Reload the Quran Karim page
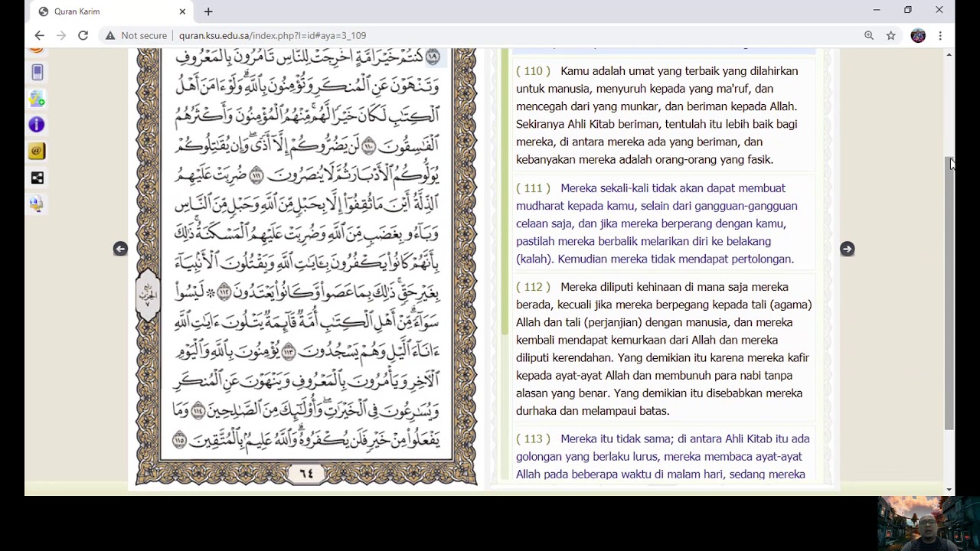 point(83,35)
